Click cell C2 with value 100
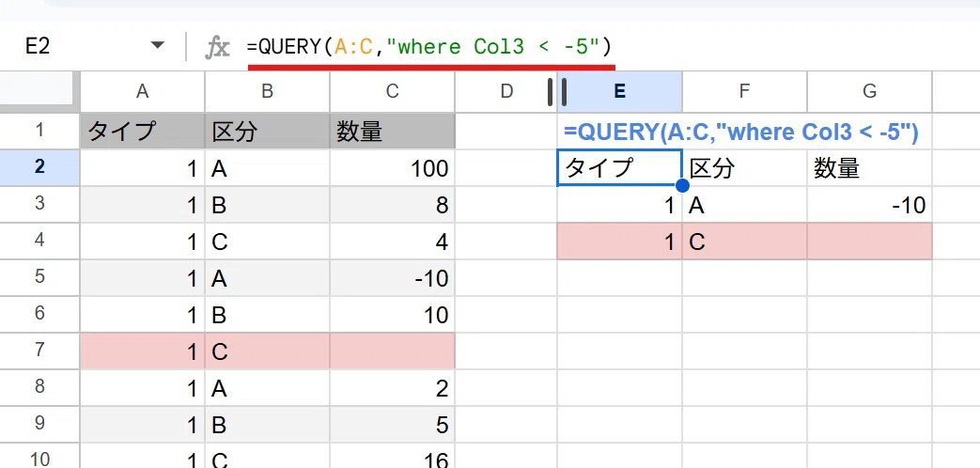The image size is (980, 468). tap(393, 167)
